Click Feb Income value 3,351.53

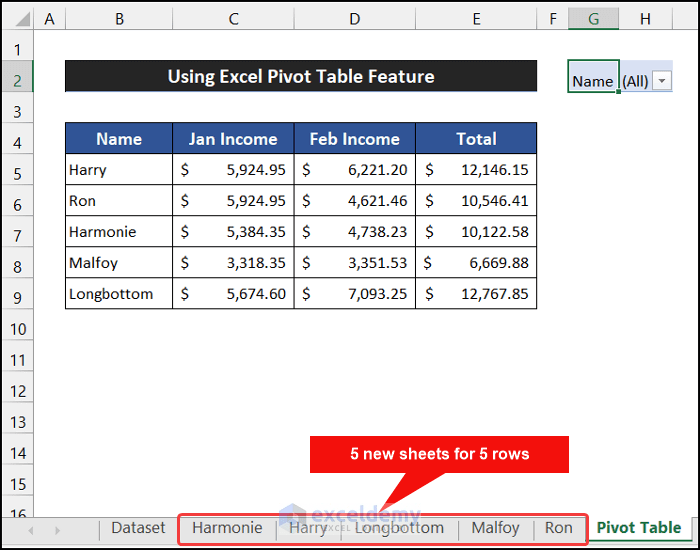coord(355,262)
